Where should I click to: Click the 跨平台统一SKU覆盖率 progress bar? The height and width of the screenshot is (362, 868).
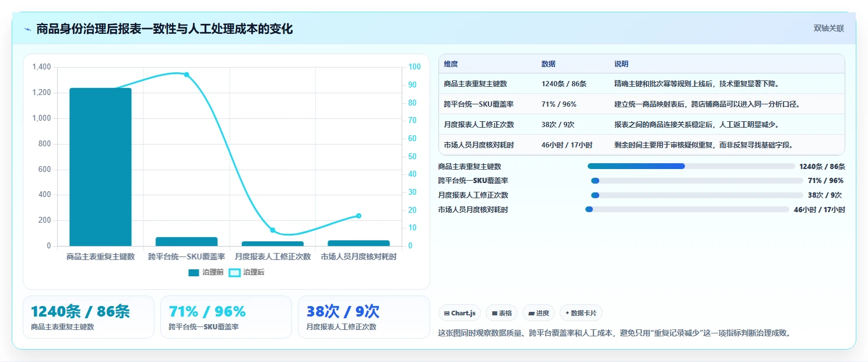697,181
